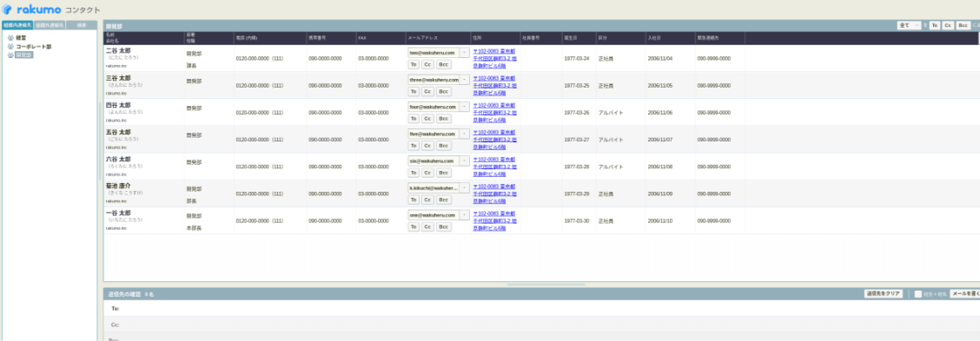Add four@wakuheru.com to Bcc
Screen dimensions: 980x341
coord(444,119)
